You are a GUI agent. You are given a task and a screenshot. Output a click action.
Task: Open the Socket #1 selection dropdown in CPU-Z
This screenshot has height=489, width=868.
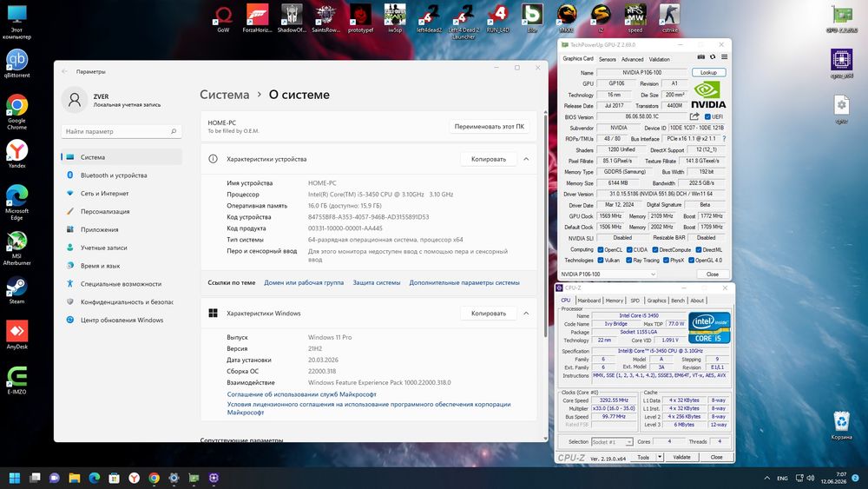pyautogui.click(x=612, y=442)
